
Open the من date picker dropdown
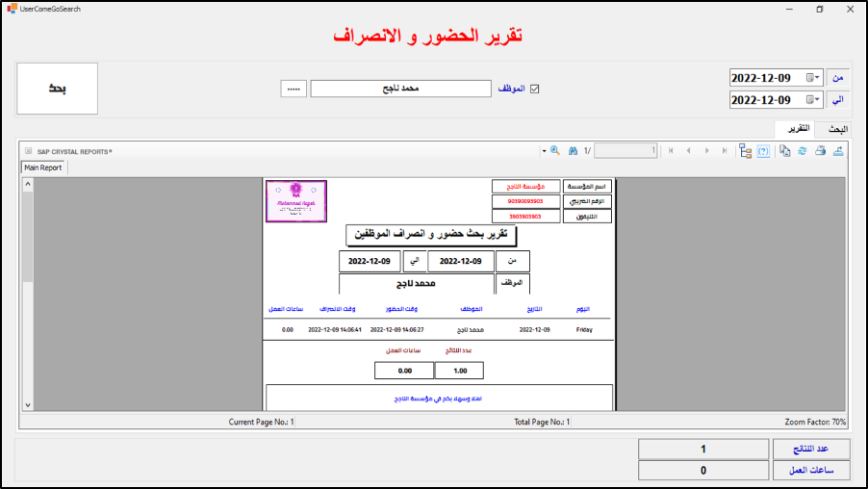click(x=813, y=77)
